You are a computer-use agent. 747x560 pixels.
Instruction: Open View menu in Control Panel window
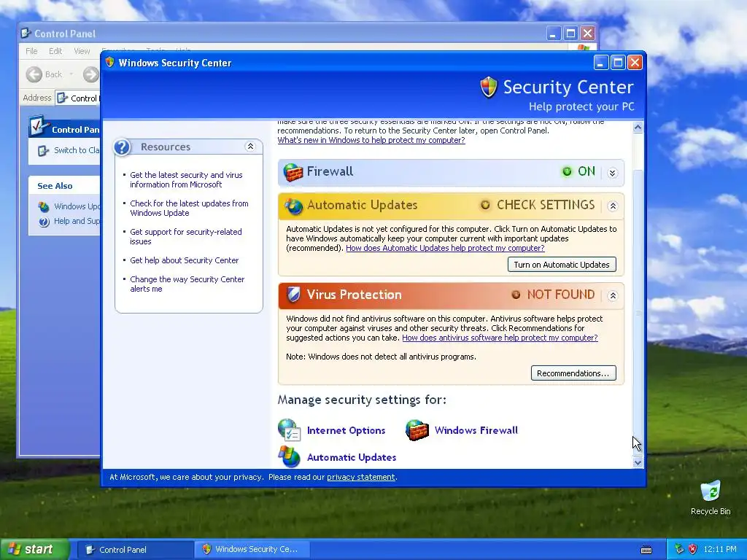(x=82, y=51)
